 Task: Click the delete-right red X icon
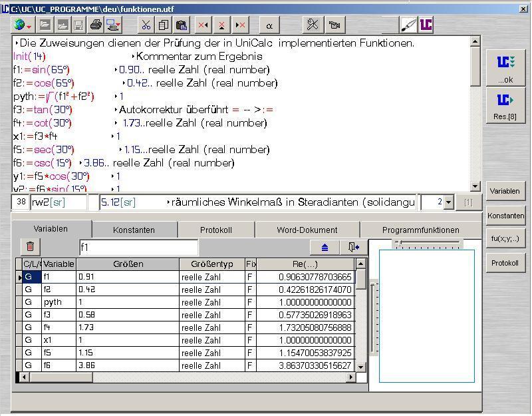tap(240, 25)
